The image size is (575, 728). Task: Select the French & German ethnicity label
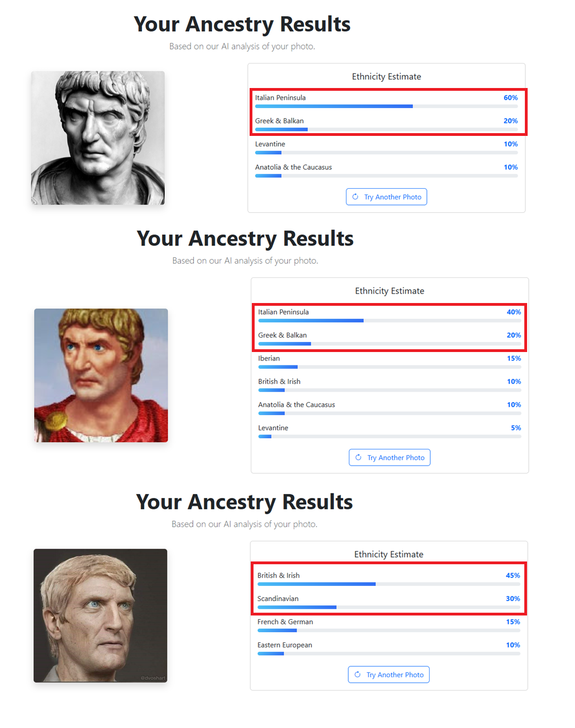(285, 622)
